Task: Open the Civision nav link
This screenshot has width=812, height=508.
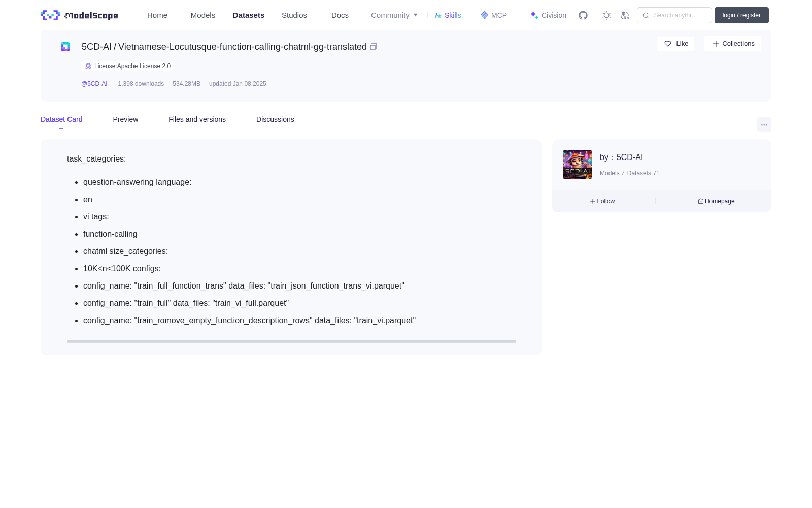Action: tap(548, 15)
